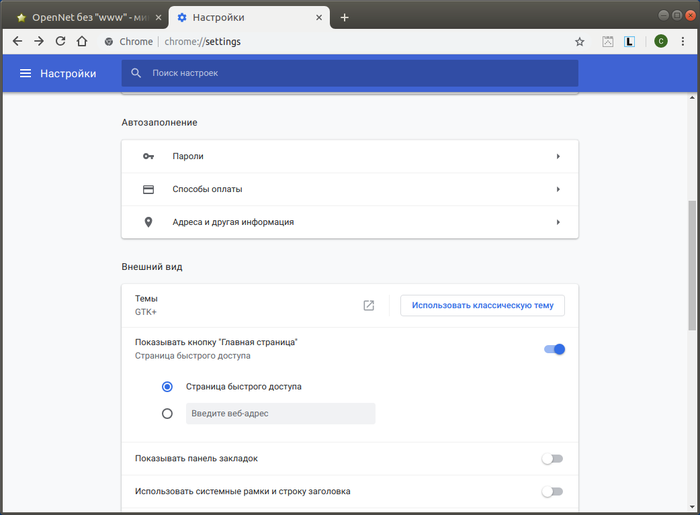Go to the browser home page
The height and width of the screenshot is (515, 700).
pos(82,41)
